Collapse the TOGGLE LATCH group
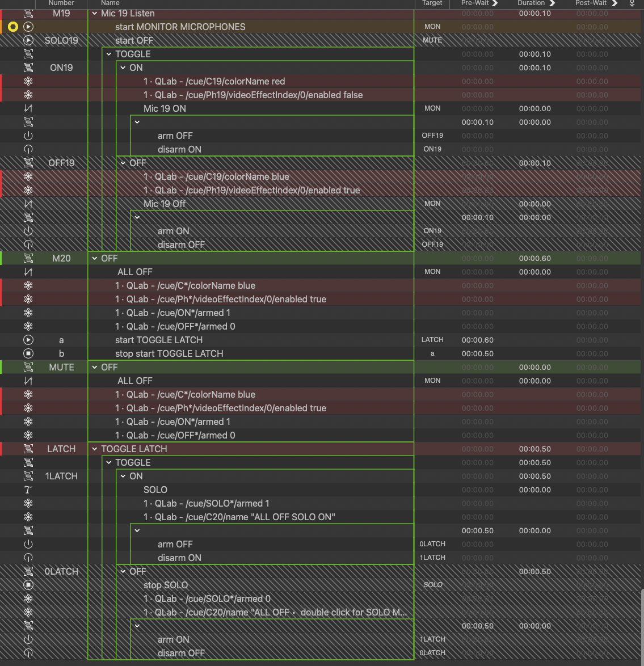 [95, 449]
